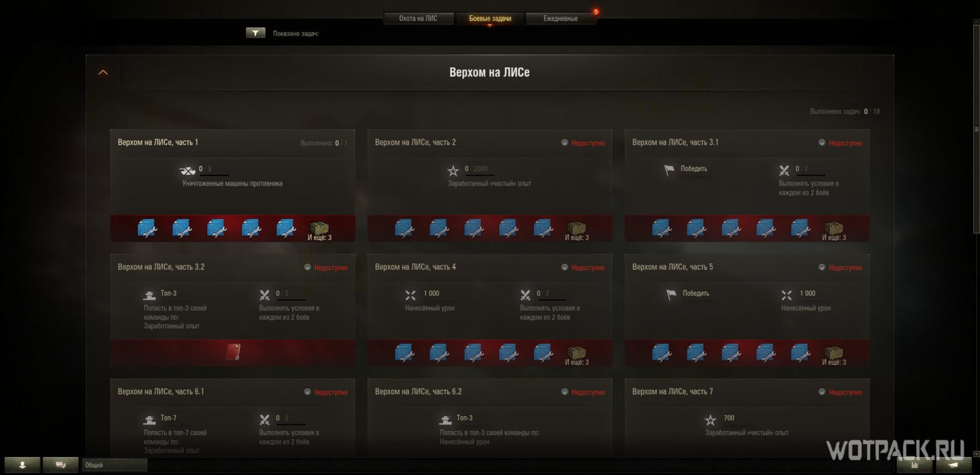Screen dimensions: 980x475
Task: Click the red book reward in part 3.2
Action: 233,352
